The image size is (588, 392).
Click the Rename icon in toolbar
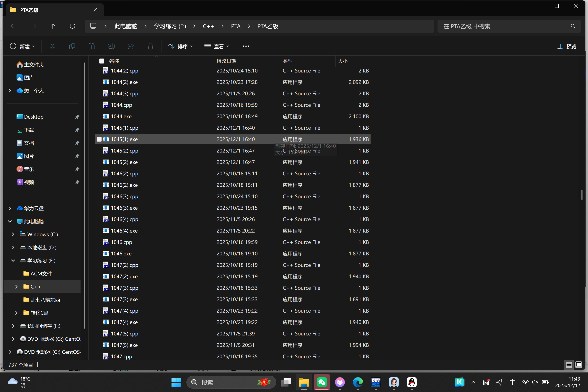coord(111,46)
